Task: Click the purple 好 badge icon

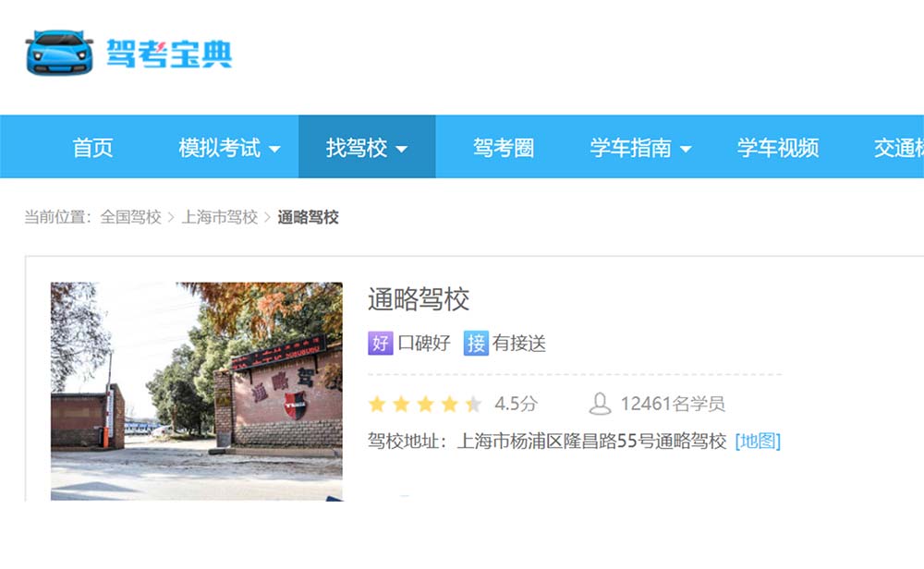Action: 380,344
